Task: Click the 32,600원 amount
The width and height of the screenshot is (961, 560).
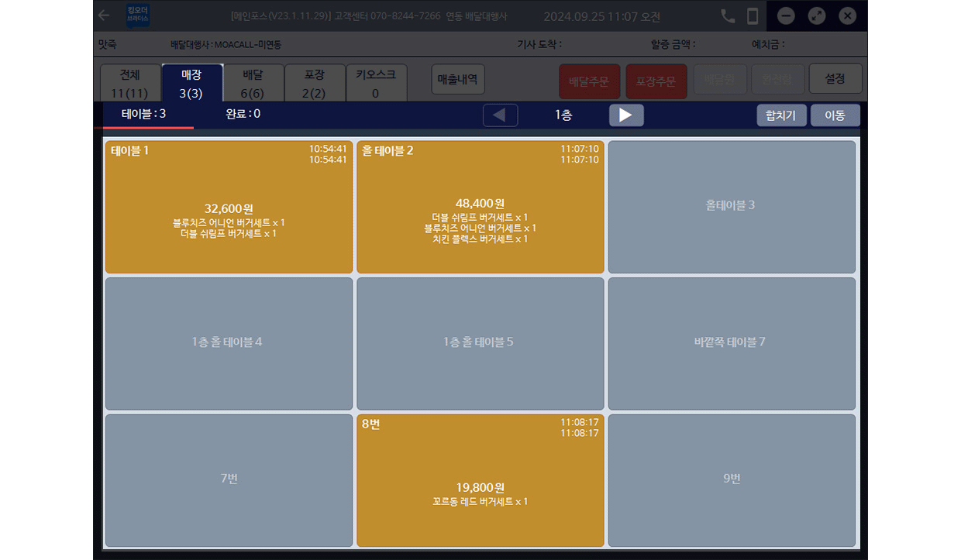Action: tap(229, 208)
